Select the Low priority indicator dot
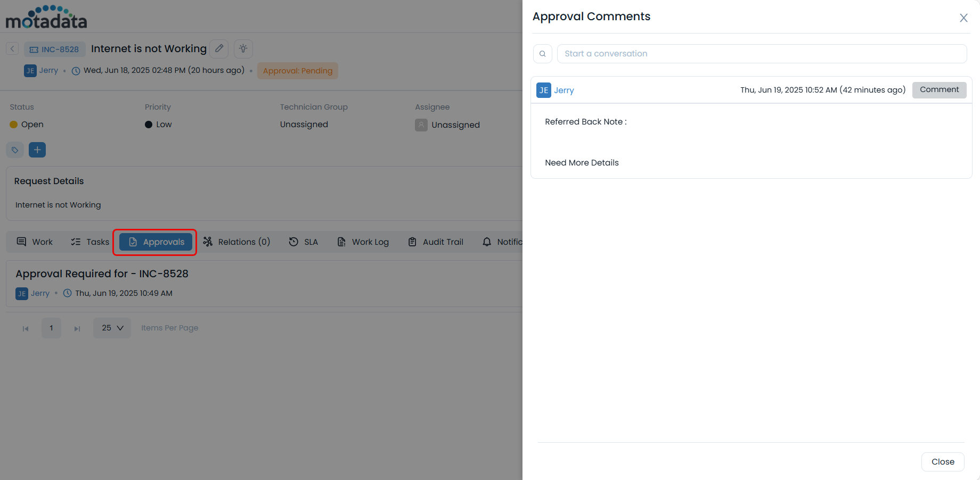Viewport: 980px width, 480px height. click(148, 124)
